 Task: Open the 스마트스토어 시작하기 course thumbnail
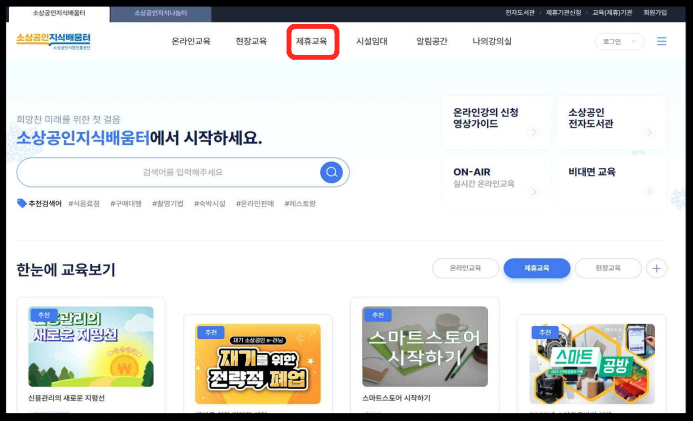click(x=426, y=346)
